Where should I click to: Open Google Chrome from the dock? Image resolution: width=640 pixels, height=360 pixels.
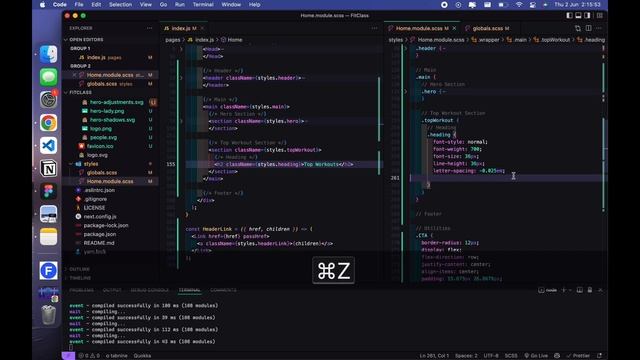[49, 122]
